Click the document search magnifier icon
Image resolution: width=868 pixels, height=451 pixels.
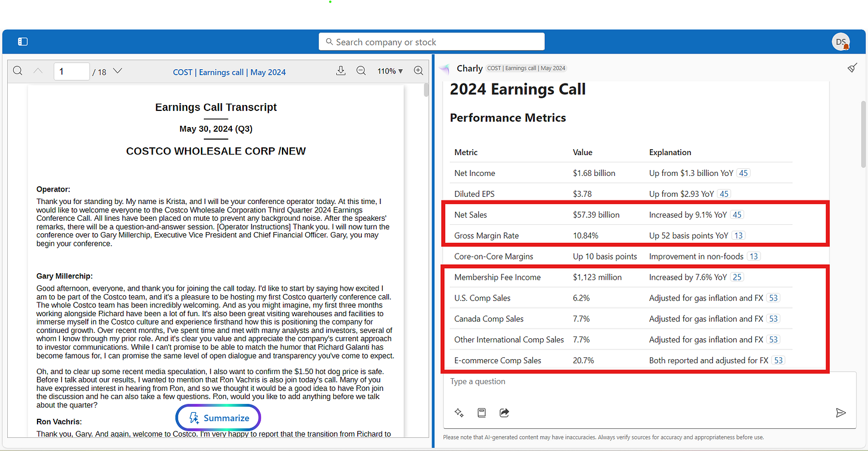[18, 71]
